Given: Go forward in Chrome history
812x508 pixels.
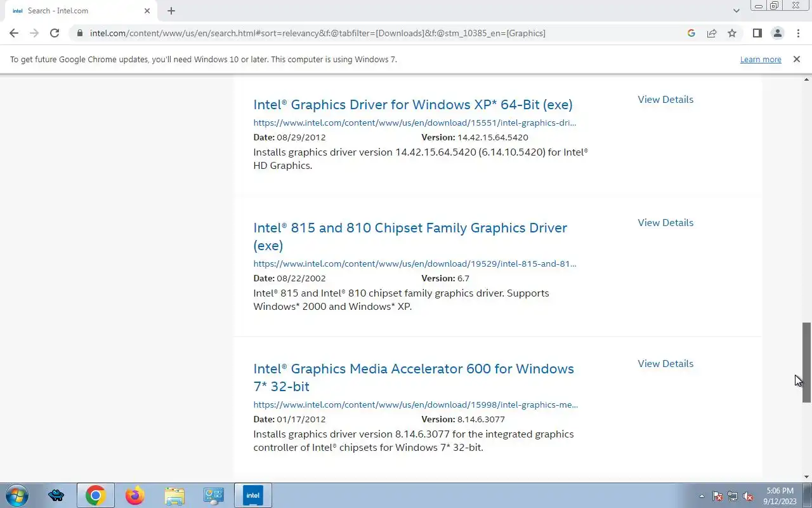Looking at the screenshot, I should pyautogui.click(x=34, y=33).
